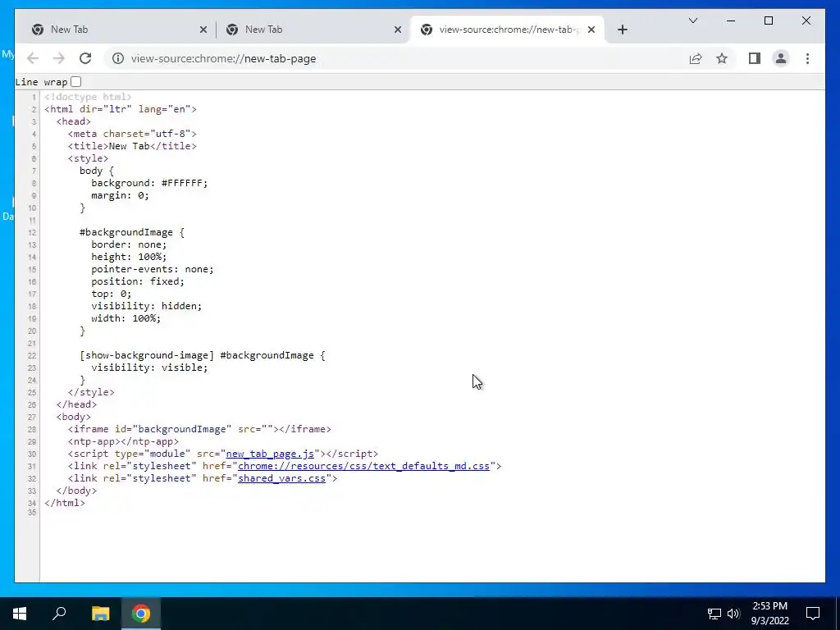Select the view-source:chrome://new-tab tab
This screenshot has height=630, width=840.
pos(507,30)
